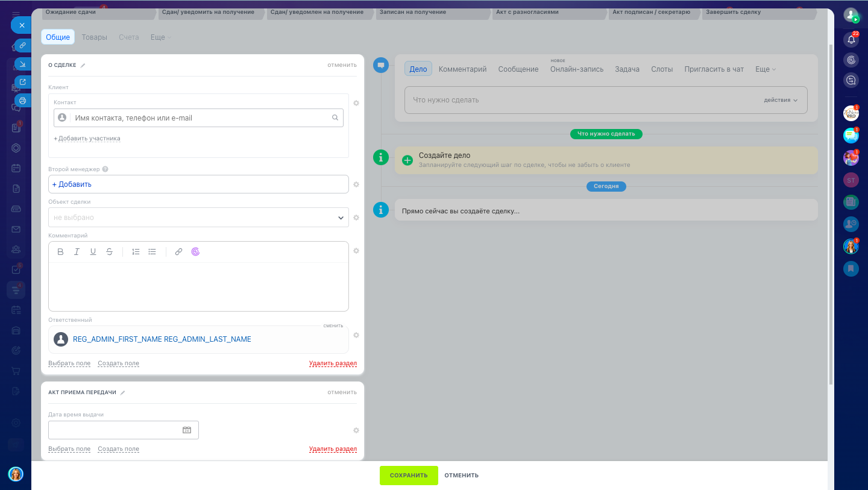Screen dimensions: 868x490
Task: Click inside the Комментарий text area
Action: point(198,287)
